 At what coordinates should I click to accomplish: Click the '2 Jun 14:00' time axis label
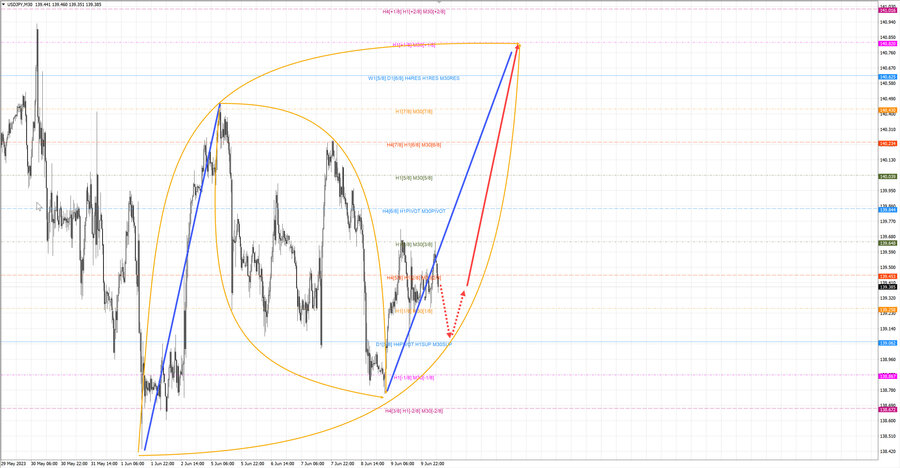[192, 463]
